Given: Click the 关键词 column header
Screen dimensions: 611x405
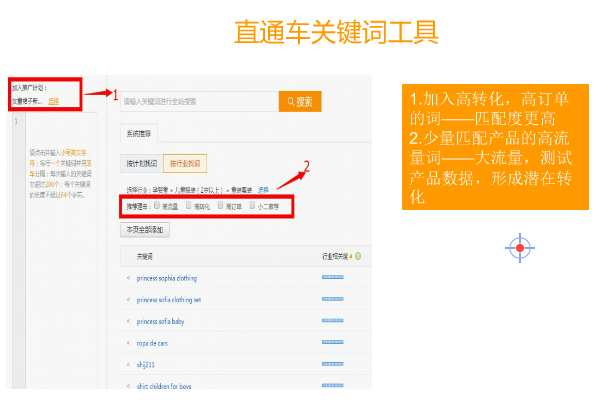Looking at the screenshot, I should [145, 256].
